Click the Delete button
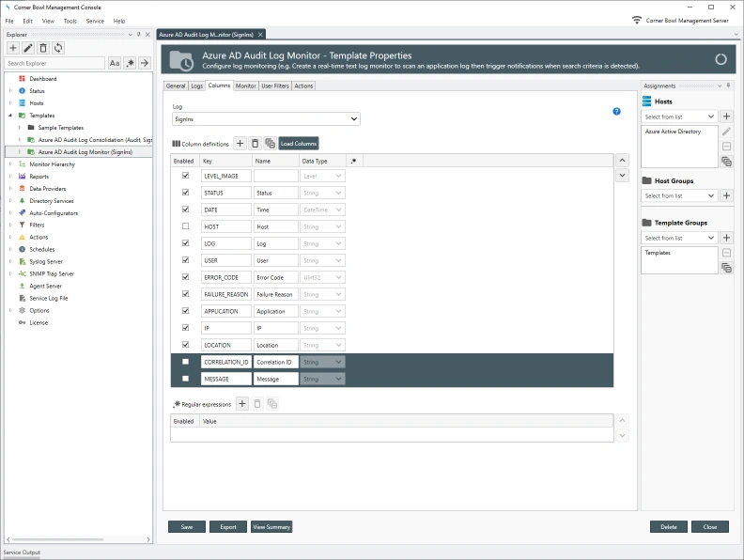The height and width of the screenshot is (560, 744). pyautogui.click(x=669, y=527)
